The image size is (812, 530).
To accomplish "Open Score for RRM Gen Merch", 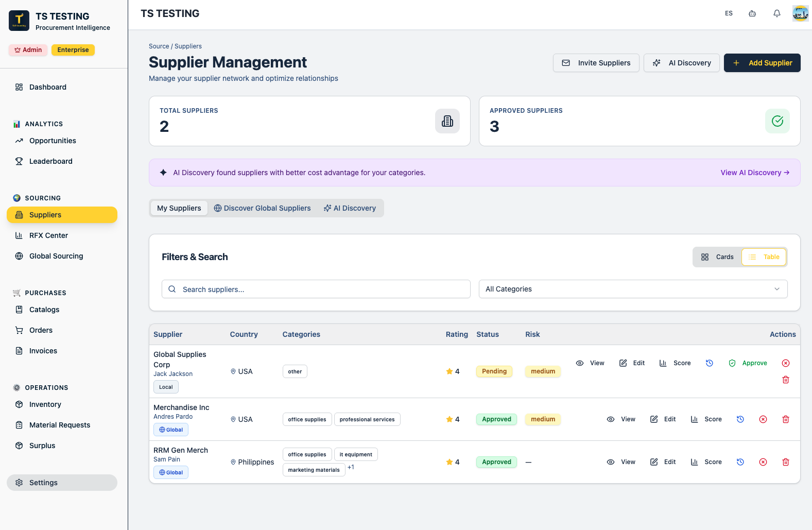I will pyautogui.click(x=706, y=462).
